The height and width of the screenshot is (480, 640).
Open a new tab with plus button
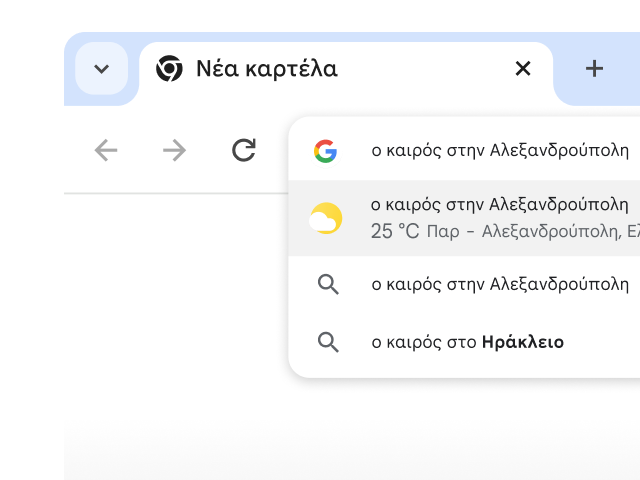point(594,69)
